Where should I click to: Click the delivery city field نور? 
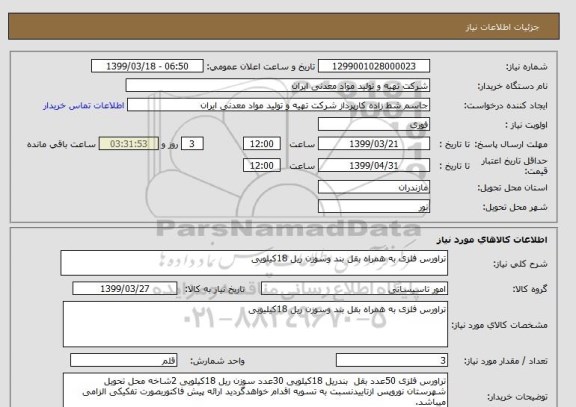tap(374, 206)
